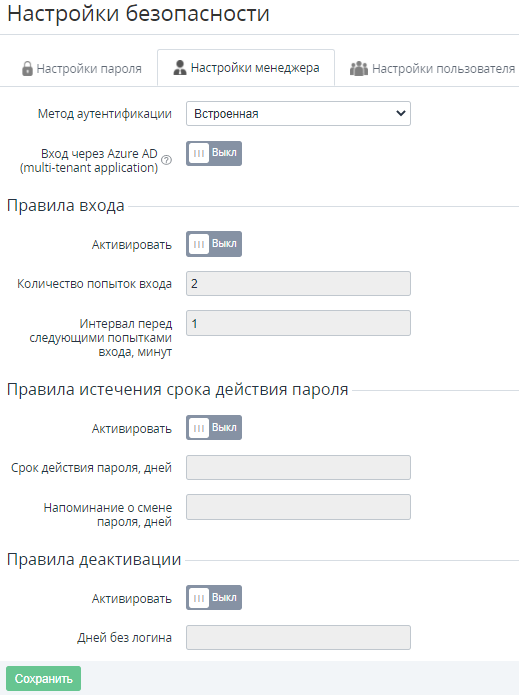Click the group icon on user settings tab
This screenshot has height=695, width=519.
point(359,69)
